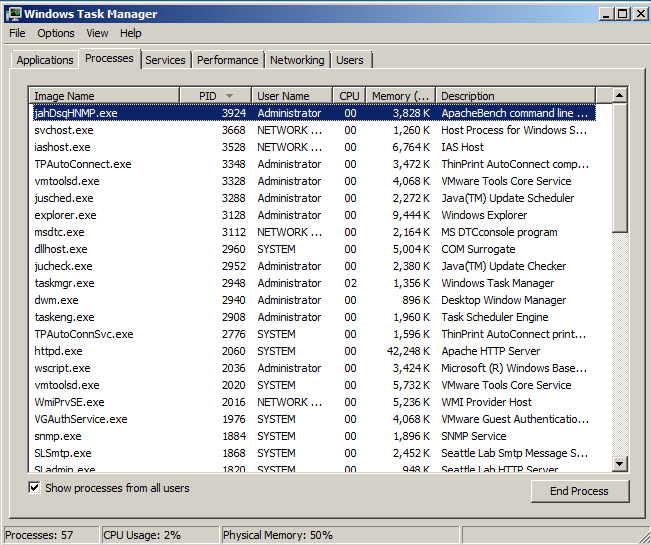
Task: Switch to the Users tab
Action: tap(350, 60)
